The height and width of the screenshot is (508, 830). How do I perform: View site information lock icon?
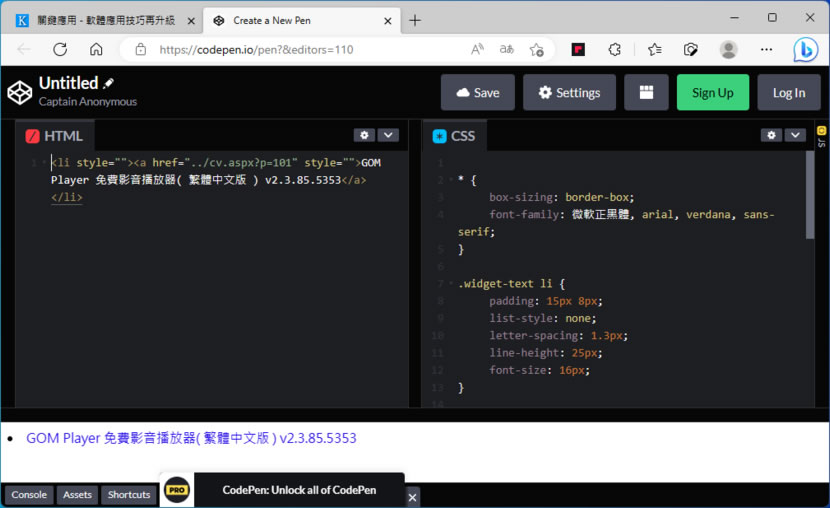pos(140,50)
